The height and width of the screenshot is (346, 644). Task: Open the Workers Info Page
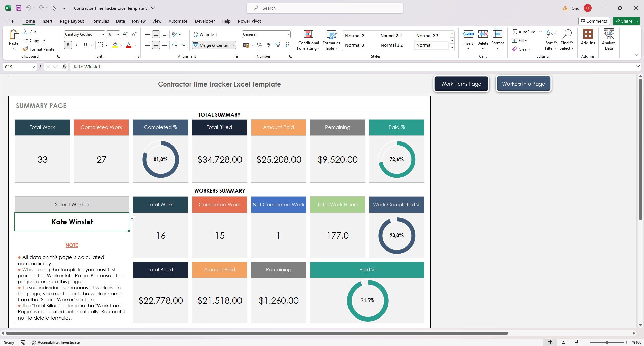point(524,84)
